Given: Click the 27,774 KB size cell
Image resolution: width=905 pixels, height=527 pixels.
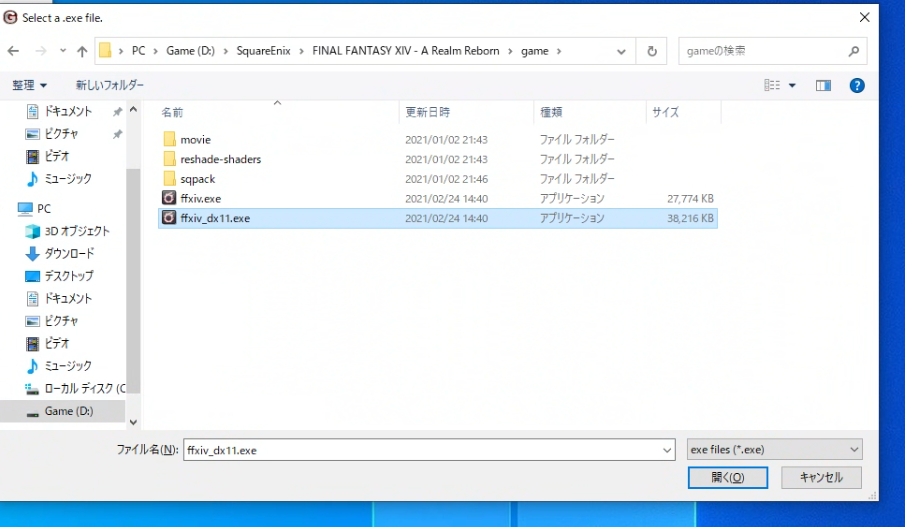Looking at the screenshot, I should click(x=690, y=199).
